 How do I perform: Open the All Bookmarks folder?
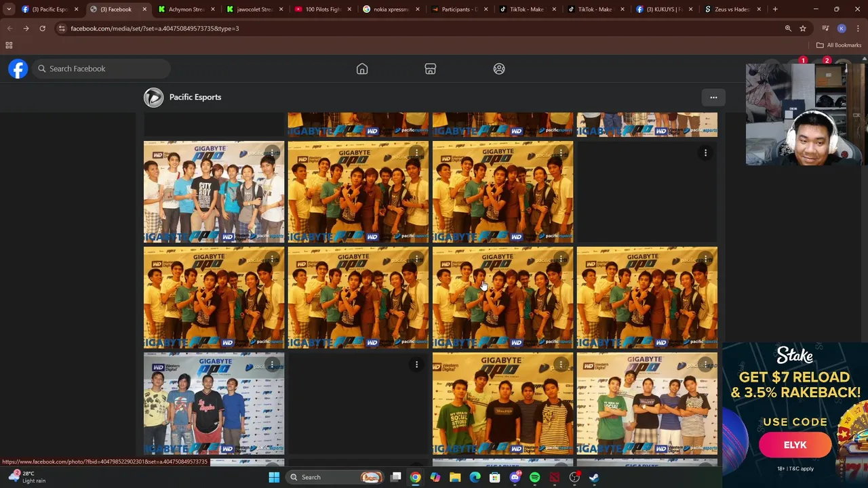(x=839, y=45)
